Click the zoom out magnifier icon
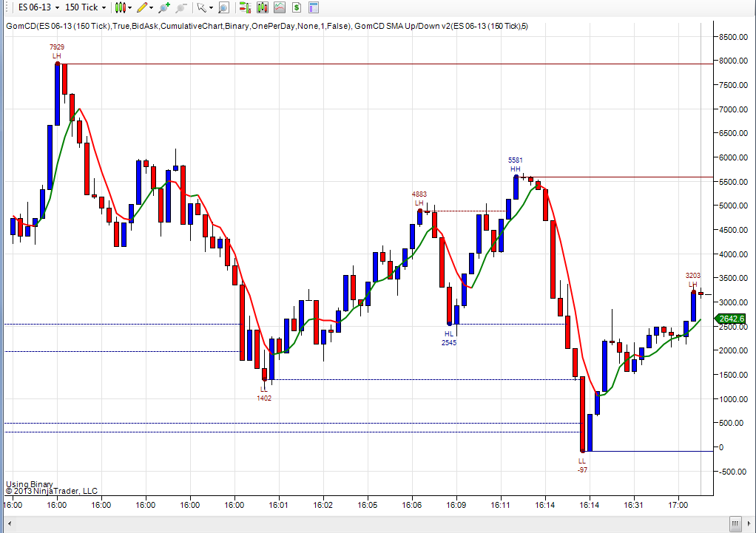 coord(181,7)
